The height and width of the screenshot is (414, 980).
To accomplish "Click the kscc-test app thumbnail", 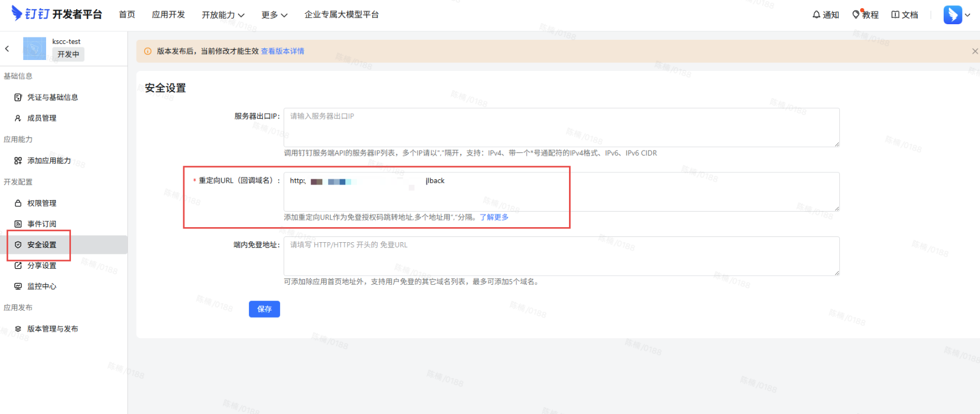I will (35, 49).
